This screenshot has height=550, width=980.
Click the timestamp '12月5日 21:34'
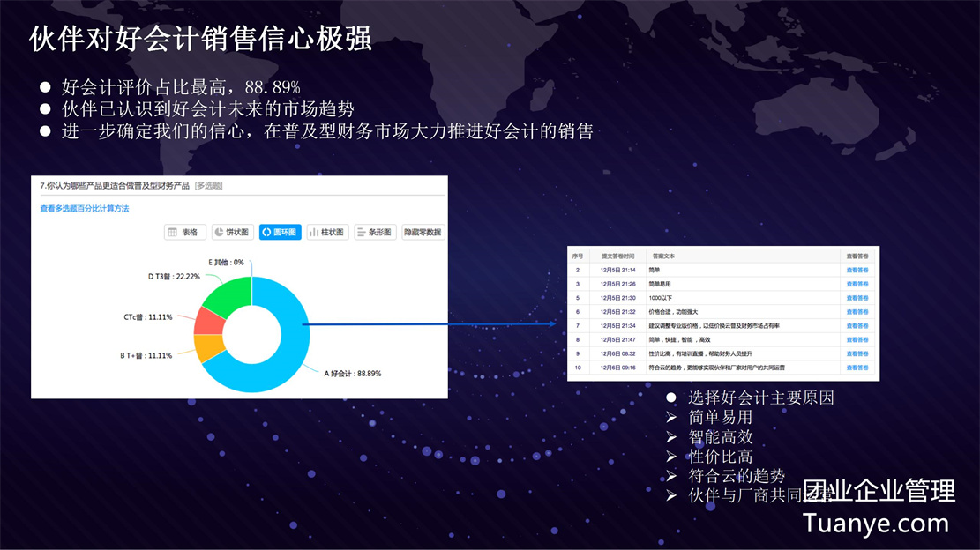[x=617, y=326]
